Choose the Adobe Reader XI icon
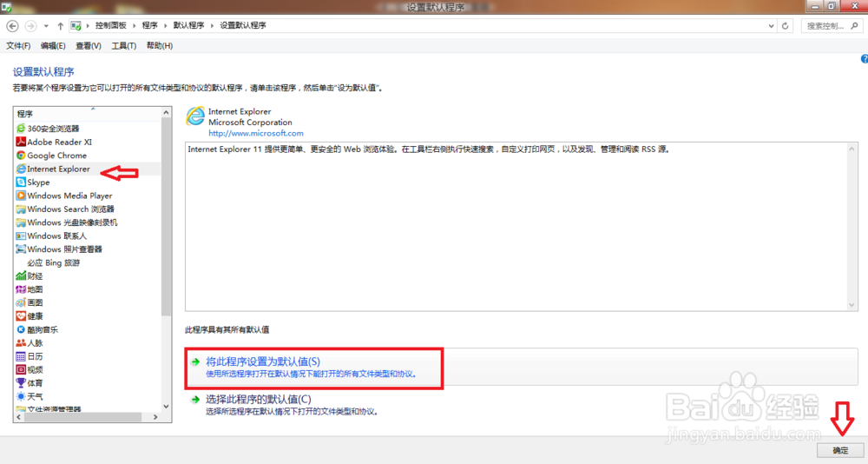This screenshot has height=464, width=868. pos(21,142)
